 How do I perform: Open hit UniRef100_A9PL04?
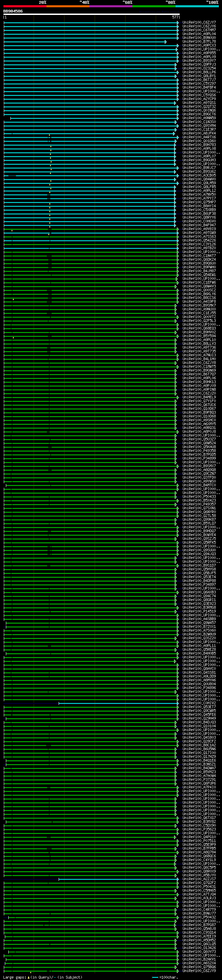point(199,34)
